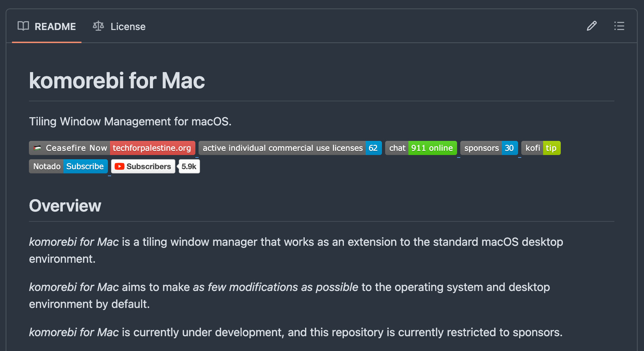The width and height of the screenshot is (644, 351).
Task: Click the active commercial use licenses badge
Action: 290,148
